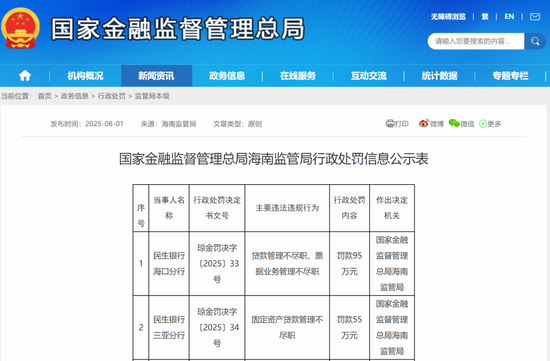Open the 专题专栏 navigation item
The height and width of the screenshot is (361, 550).
tap(510, 76)
